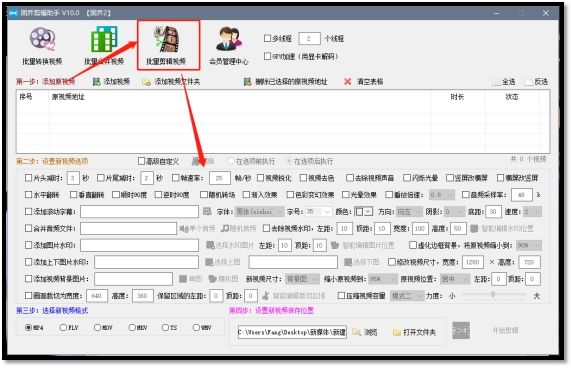Select the WMV format radio button

coord(196,328)
